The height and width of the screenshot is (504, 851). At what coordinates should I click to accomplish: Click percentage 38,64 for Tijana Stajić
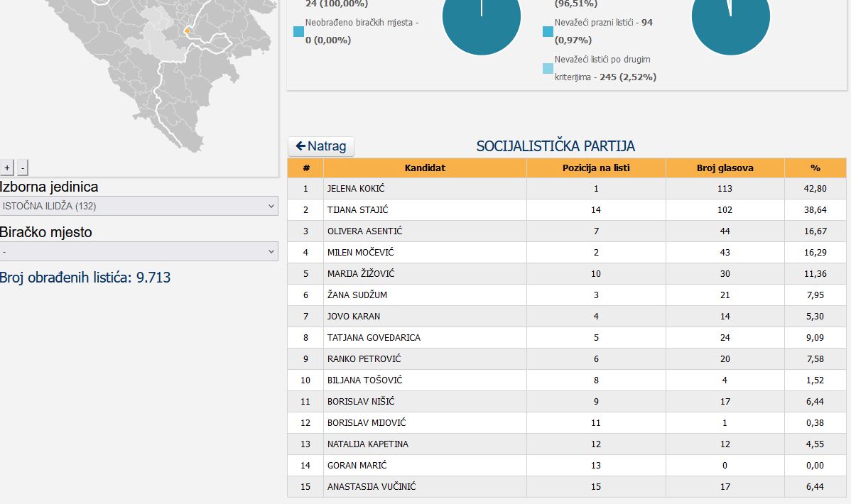coord(815,210)
